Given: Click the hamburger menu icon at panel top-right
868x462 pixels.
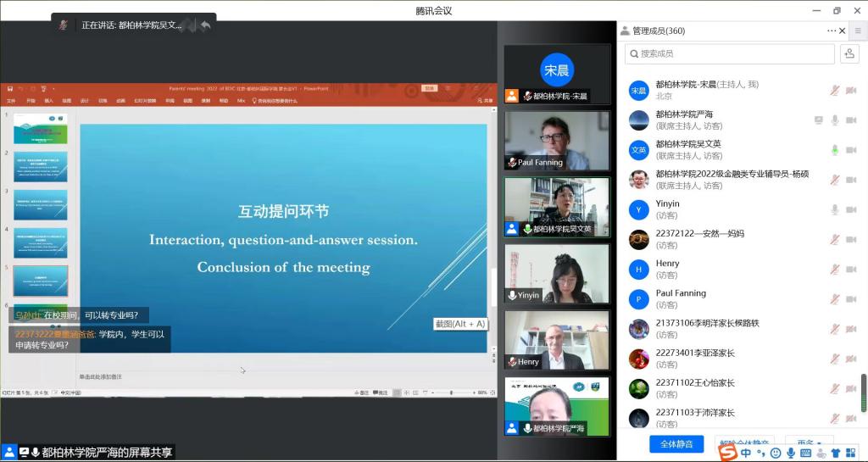Looking at the screenshot, I should coord(858,31).
